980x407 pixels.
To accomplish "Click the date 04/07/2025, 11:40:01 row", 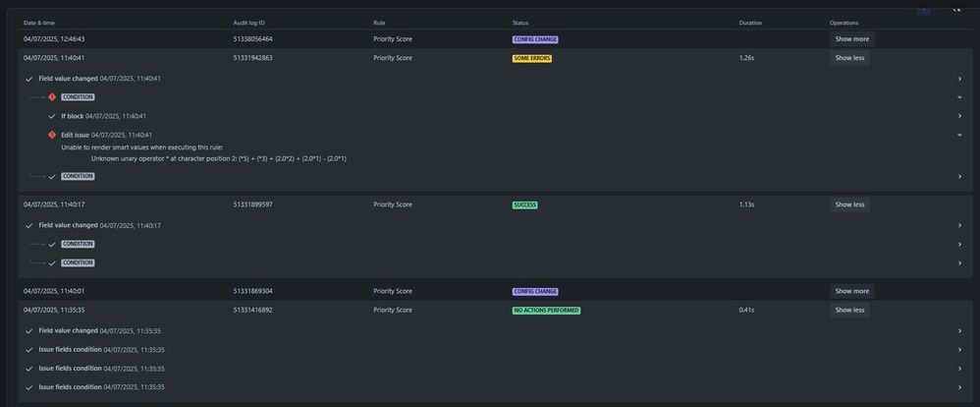I will coord(54,291).
